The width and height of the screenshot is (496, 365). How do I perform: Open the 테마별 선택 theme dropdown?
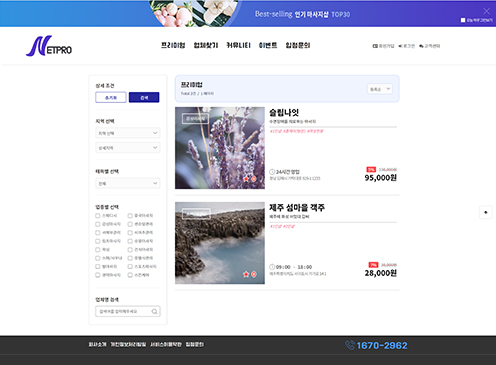128,183
